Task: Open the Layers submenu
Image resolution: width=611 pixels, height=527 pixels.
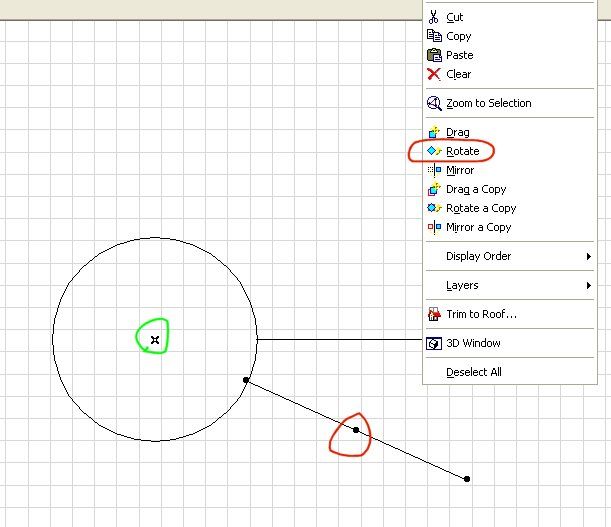Action: pyautogui.click(x=509, y=285)
